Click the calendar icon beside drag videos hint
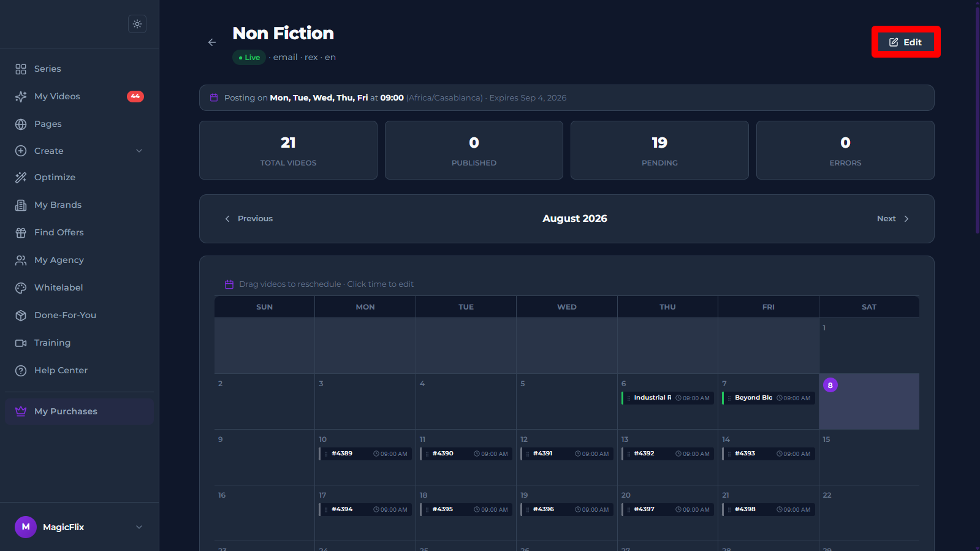The height and width of the screenshot is (551, 980). (229, 284)
